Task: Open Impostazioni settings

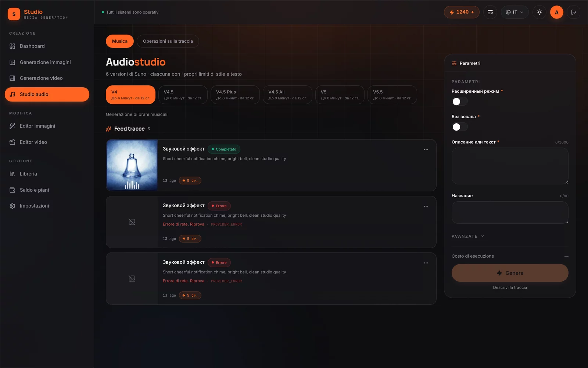Action: pyautogui.click(x=47, y=206)
